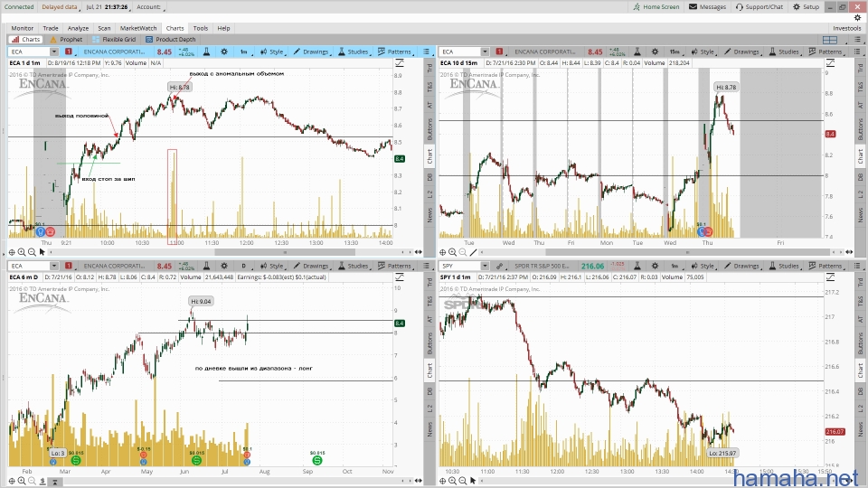Toggle T&S side panel of ECA 1m chart

[429, 87]
